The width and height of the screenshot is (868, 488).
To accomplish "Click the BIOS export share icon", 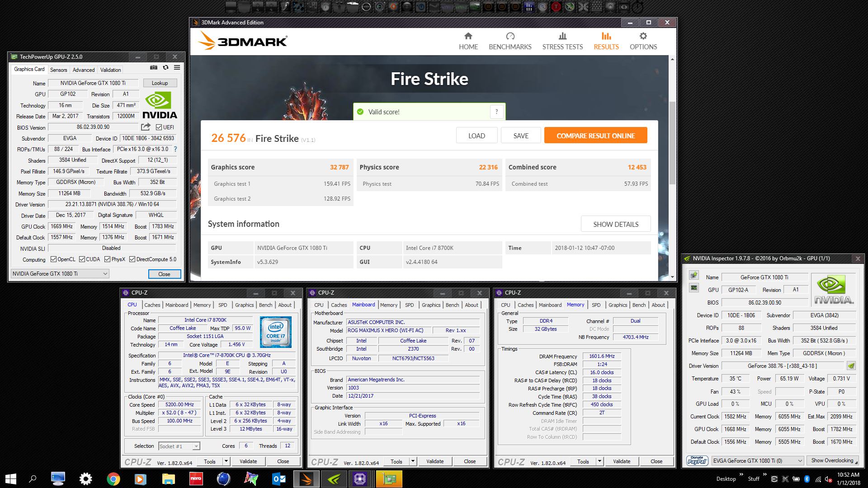I will pos(146,127).
